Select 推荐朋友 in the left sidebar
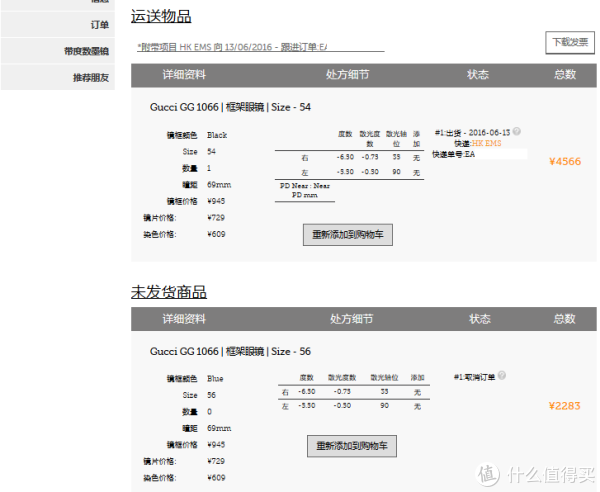Image resolution: width=600 pixels, height=492 pixels. pyautogui.click(x=91, y=77)
